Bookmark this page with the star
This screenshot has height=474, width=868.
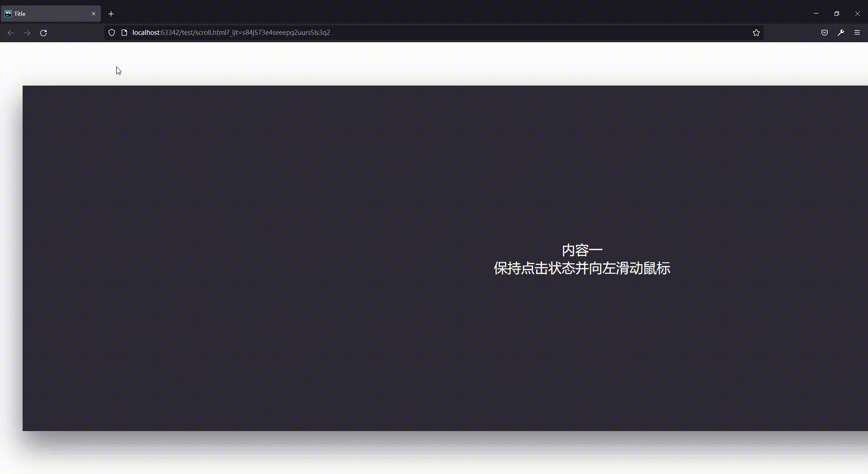coord(756,33)
